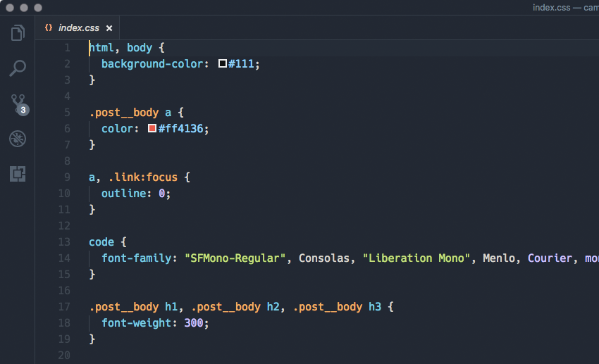
Task: Click the ".post__body h3" selector
Action: pyautogui.click(x=337, y=307)
